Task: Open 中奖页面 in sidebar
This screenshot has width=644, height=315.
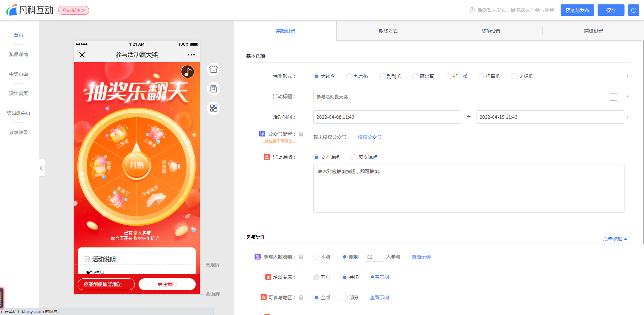Action: pyautogui.click(x=18, y=74)
